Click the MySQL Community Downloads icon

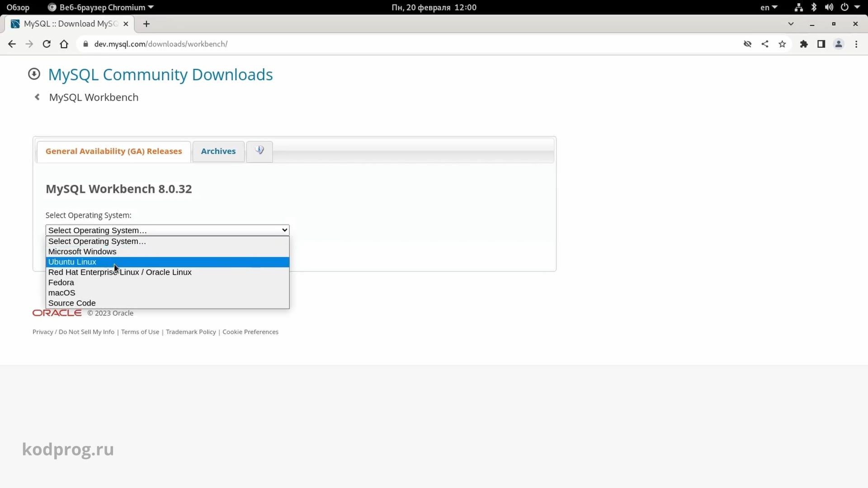(x=34, y=74)
